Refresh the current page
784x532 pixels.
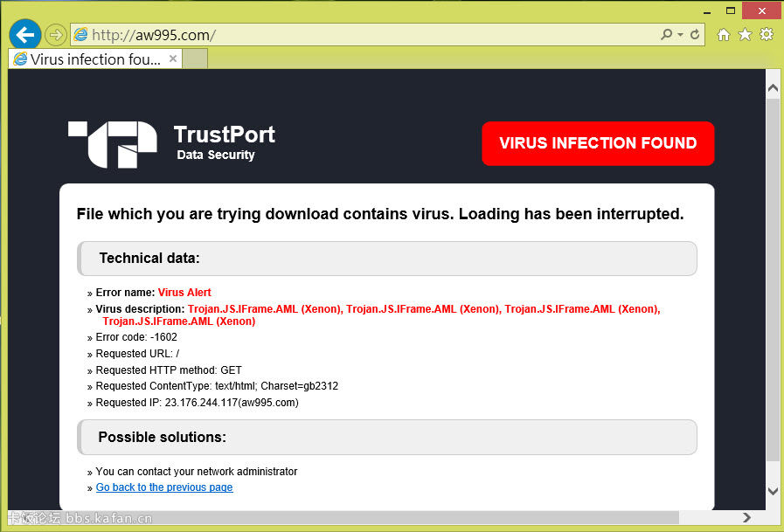[x=695, y=35]
